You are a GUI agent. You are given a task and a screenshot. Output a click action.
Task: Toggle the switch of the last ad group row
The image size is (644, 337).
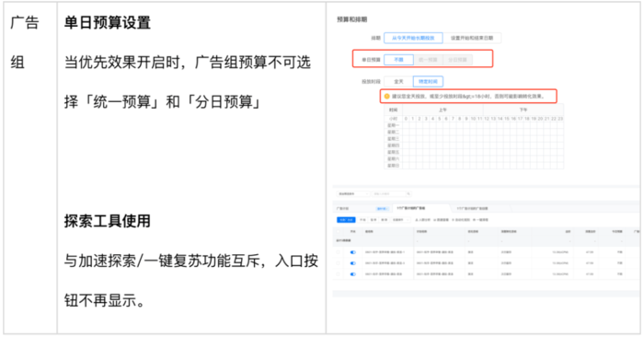352,273
